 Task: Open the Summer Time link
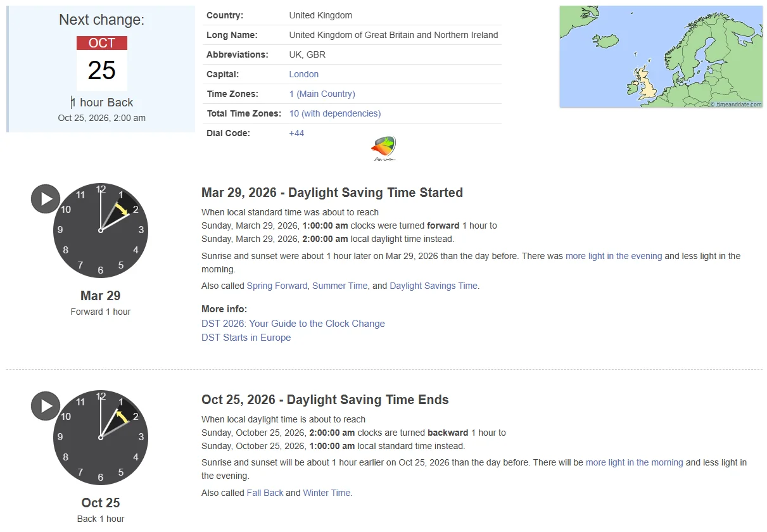(x=340, y=286)
